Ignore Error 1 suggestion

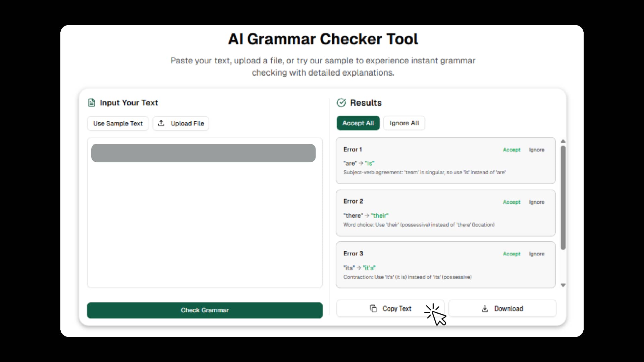[536, 150]
